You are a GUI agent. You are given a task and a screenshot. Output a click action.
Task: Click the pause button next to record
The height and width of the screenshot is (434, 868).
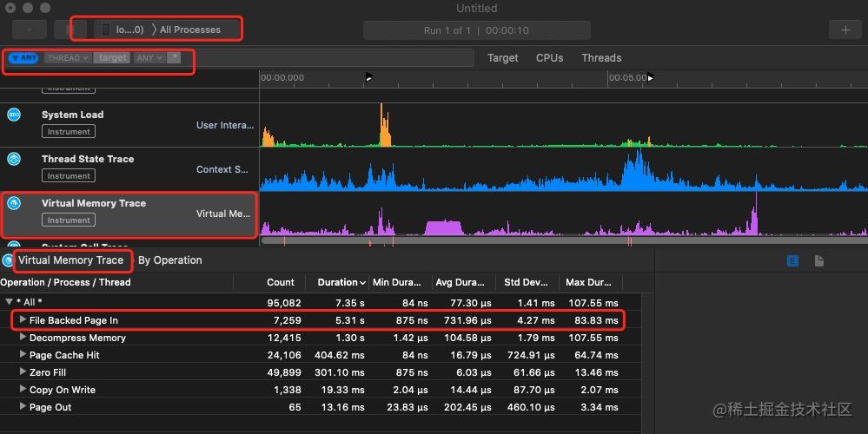pyautogui.click(x=70, y=30)
